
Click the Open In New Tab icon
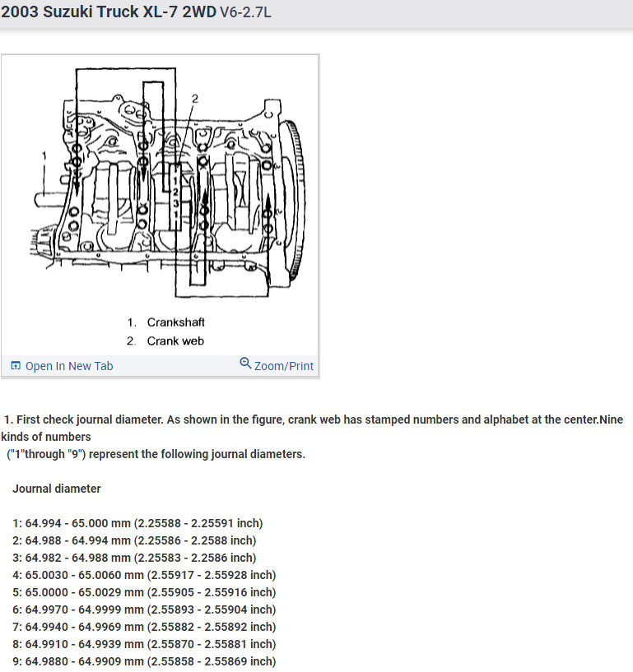point(16,365)
